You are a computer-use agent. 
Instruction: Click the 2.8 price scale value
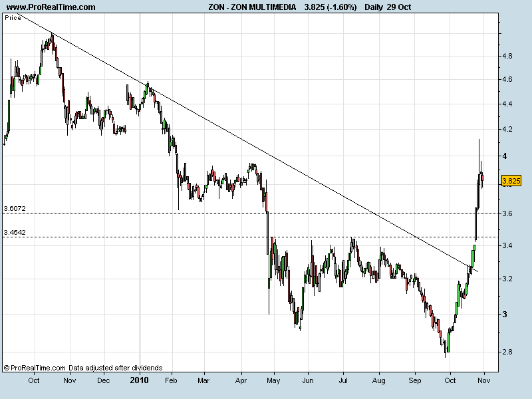[507, 352]
